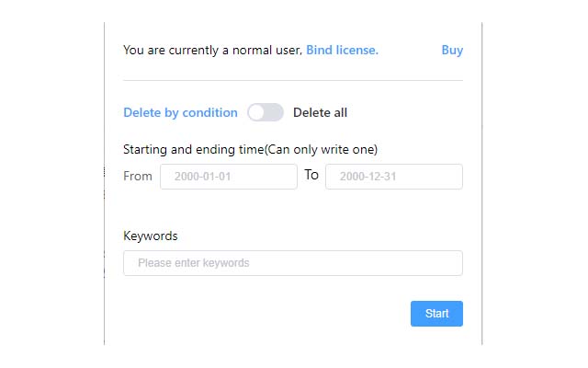
Task: Click the Keywords heading label
Action: coord(151,236)
